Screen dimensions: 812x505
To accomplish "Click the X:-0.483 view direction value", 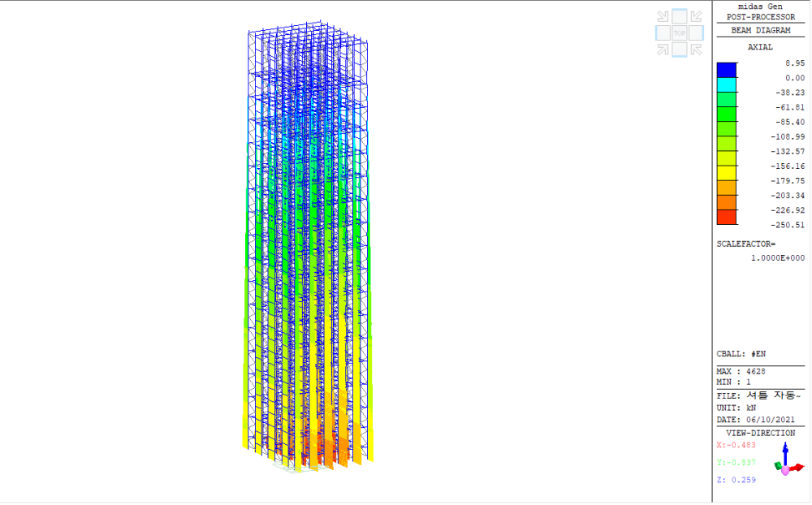I will tap(736, 445).
